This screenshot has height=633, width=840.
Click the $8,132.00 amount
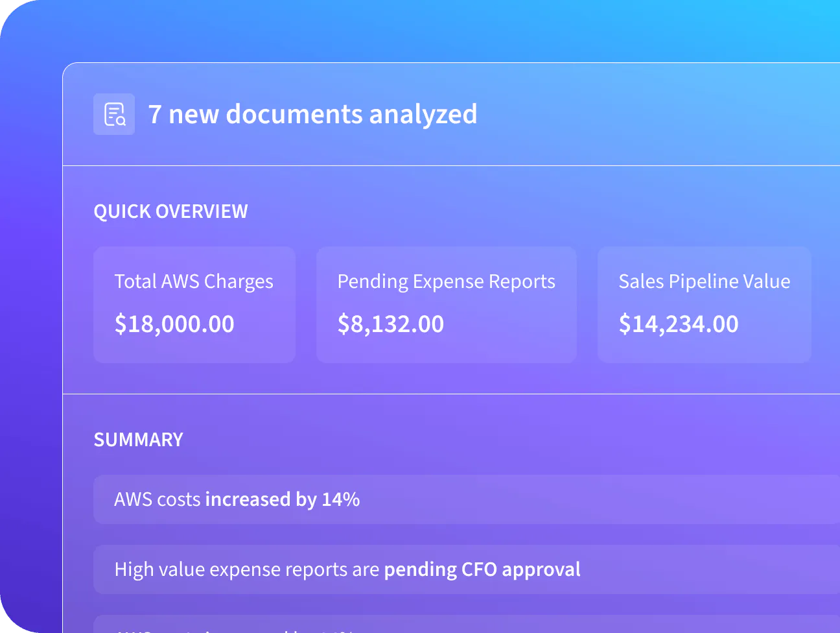pyautogui.click(x=391, y=324)
